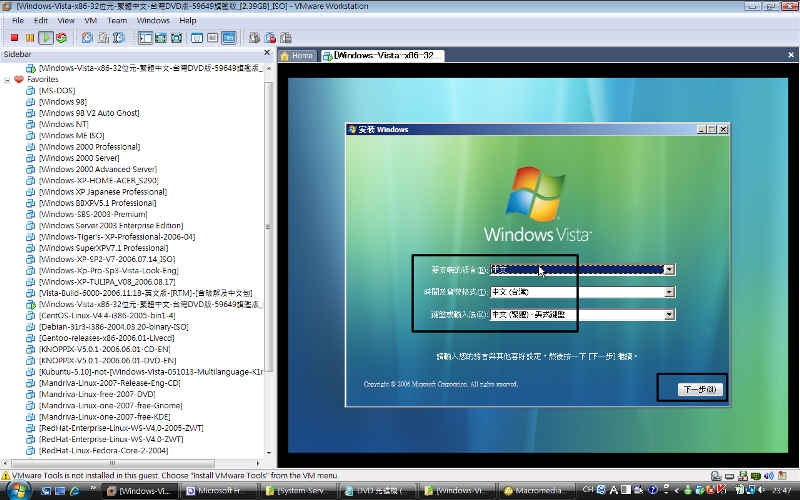Select [Windows 2000 Professional] entry
The image size is (800, 500).
pyautogui.click(x=89, y=146)
